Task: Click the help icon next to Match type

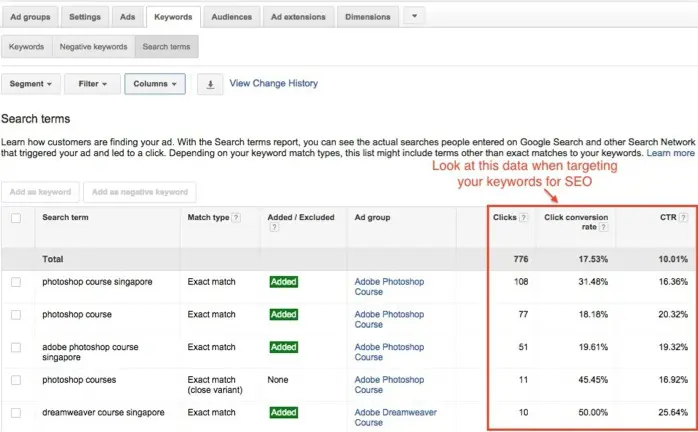Action: 236,217
